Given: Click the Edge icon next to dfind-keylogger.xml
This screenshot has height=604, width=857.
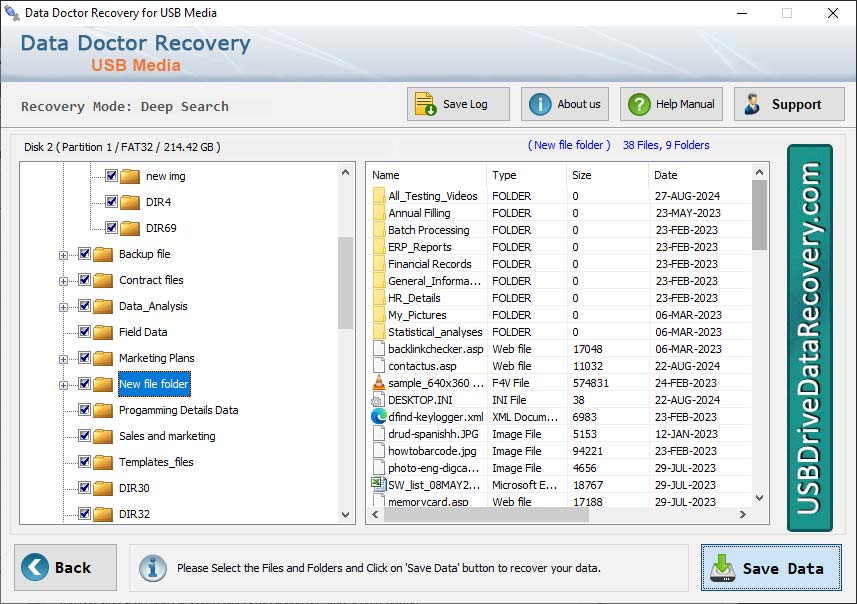Looking at the screenshot, I should 379,417.
